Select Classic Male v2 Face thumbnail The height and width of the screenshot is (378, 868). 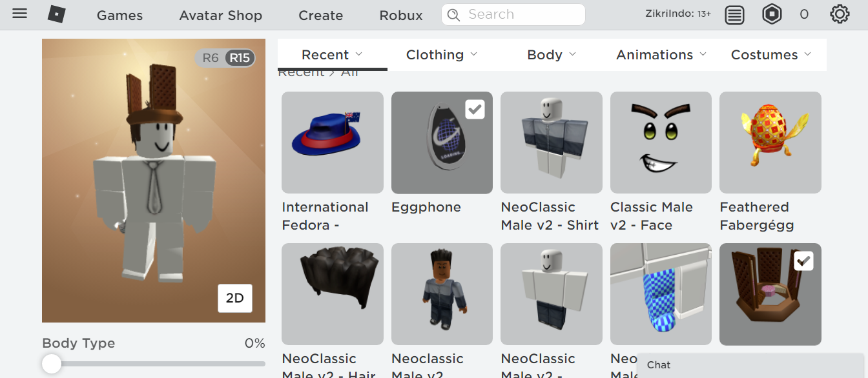(x=661, y=143)
